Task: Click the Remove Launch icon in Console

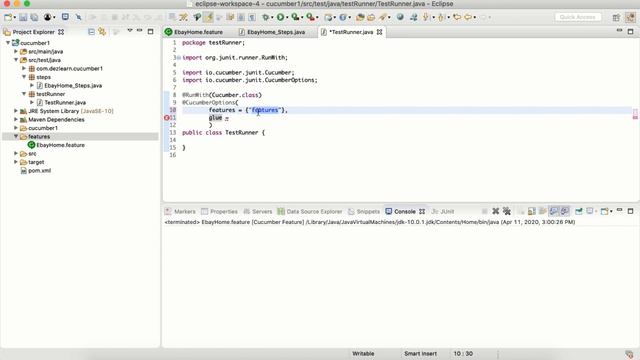Action: point(496,211)
